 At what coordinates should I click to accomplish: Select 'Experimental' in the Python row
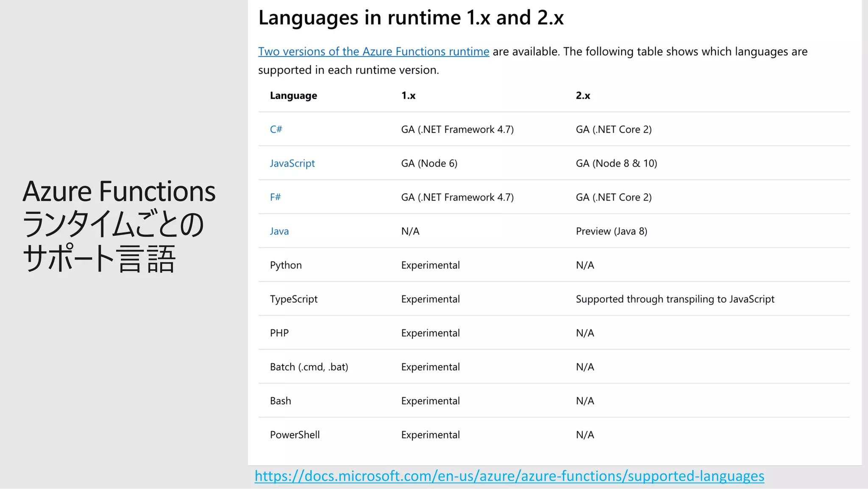pos(430,265)
